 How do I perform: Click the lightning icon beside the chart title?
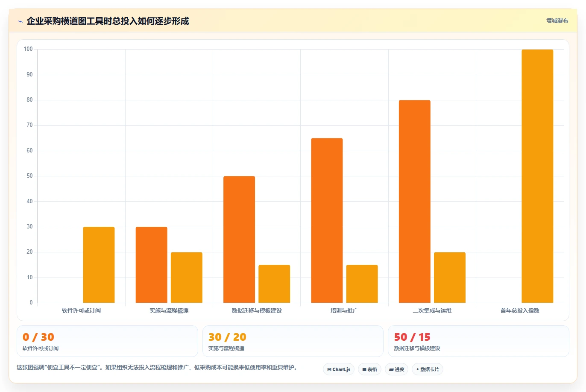pos(20,21)
